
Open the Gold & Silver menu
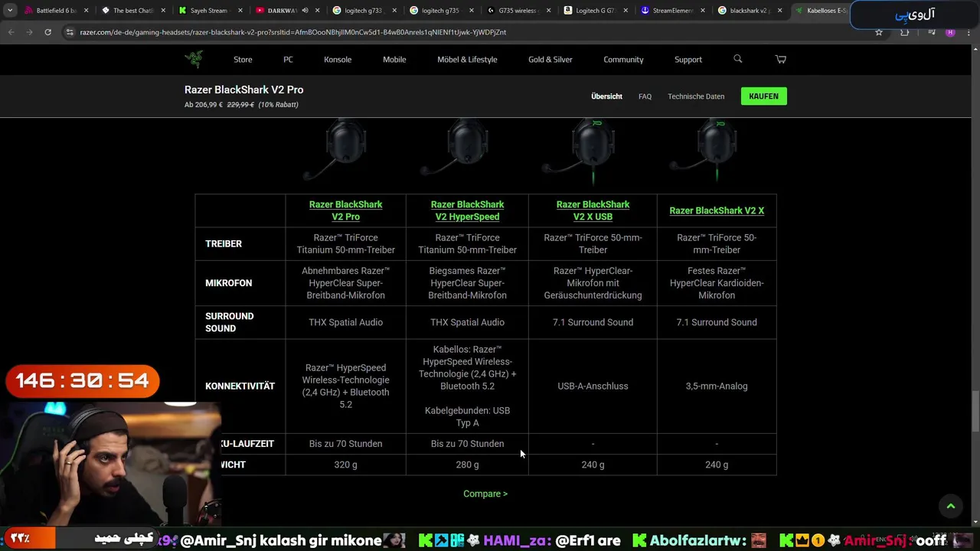point(550,59)
